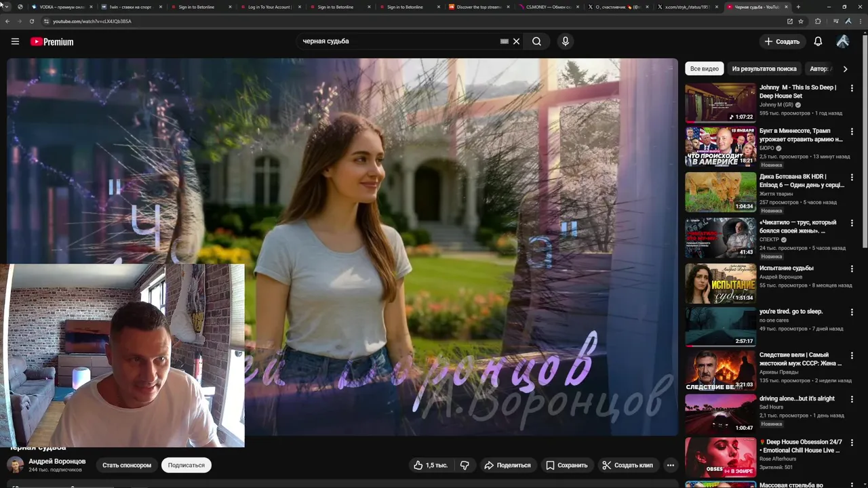Clear the search text with X

coord(516,41)
